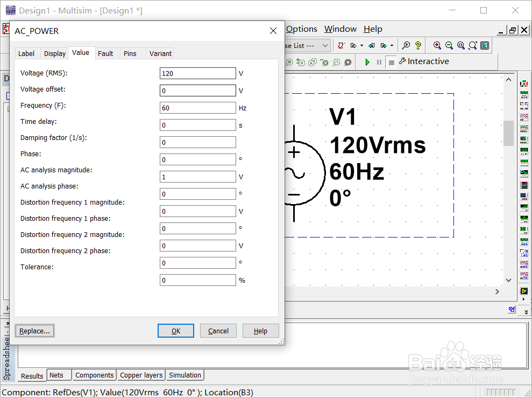Expand the LabVIEW instruments arrow

(524, 299)
